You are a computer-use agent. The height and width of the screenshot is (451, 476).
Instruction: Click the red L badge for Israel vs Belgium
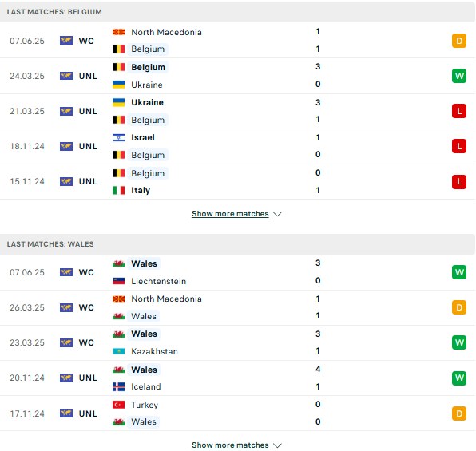(458, 146)
